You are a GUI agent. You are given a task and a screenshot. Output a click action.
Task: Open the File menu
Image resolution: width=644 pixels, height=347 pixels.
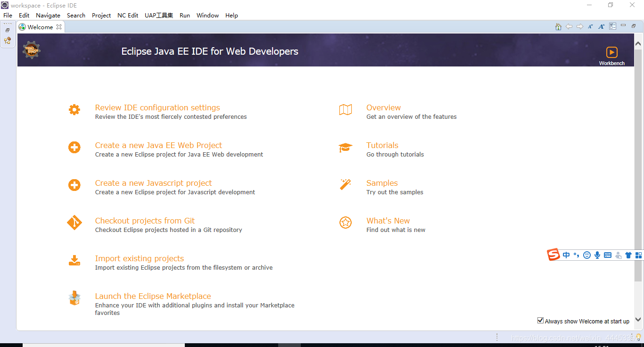(8, 15)
